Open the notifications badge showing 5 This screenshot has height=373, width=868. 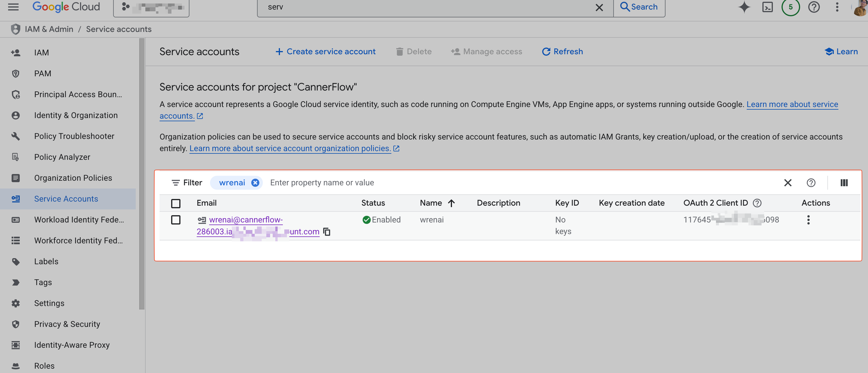click(x=790, y=7)
